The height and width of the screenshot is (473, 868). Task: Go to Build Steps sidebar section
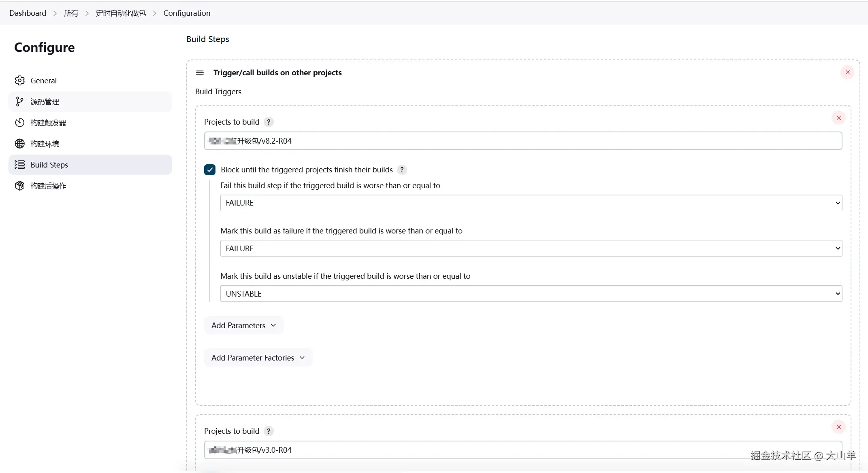pyautogui.click(x=49, y=165)
